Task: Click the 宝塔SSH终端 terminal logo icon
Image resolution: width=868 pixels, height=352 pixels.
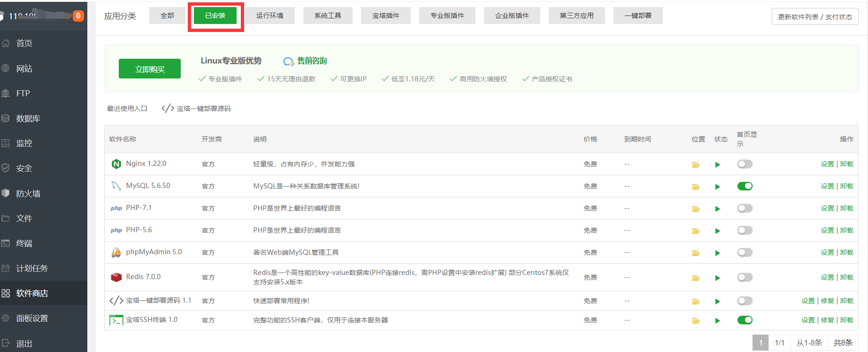Action: [x=116, y=320]
